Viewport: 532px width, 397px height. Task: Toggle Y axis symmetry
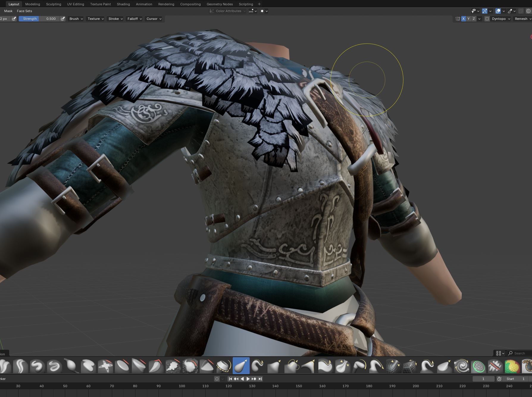coord(469,19)
